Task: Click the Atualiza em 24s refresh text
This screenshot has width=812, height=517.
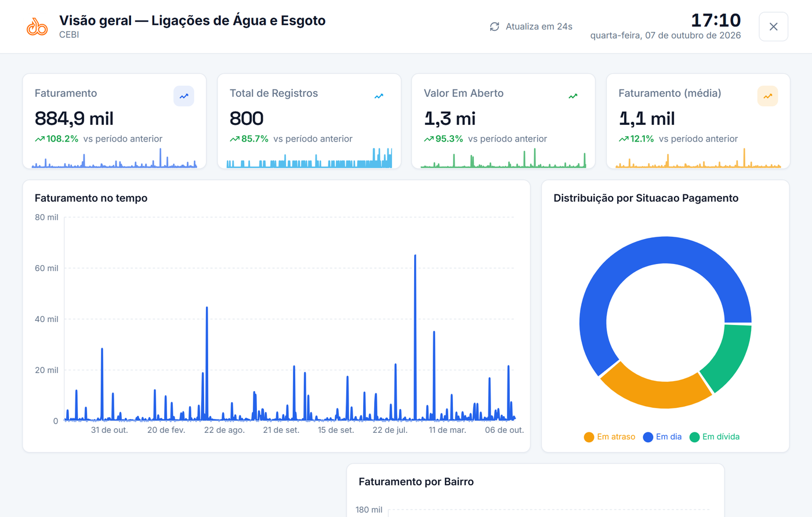Action: 539,27
